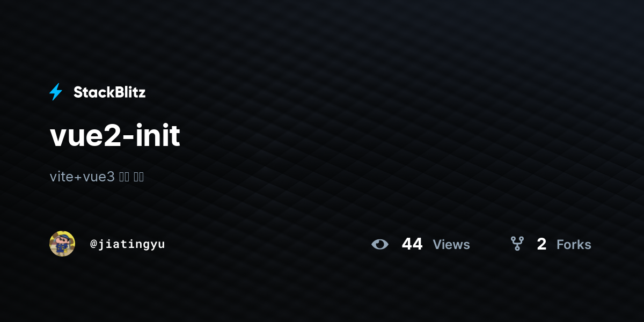Screen dimensions: 644x322
Task: Click the @ symbol in the username
Action: click(93, 244)
